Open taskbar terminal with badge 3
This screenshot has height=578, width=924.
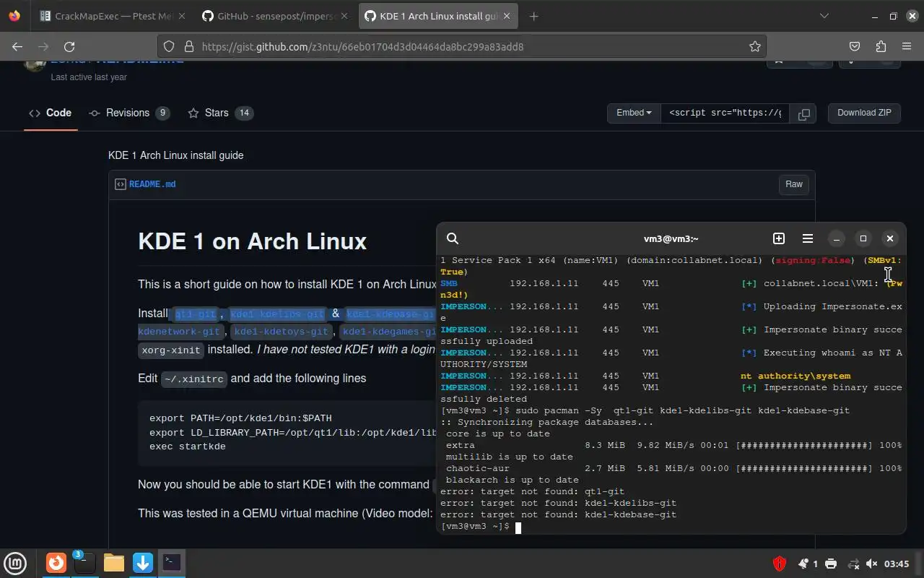(x=84, y=562)
